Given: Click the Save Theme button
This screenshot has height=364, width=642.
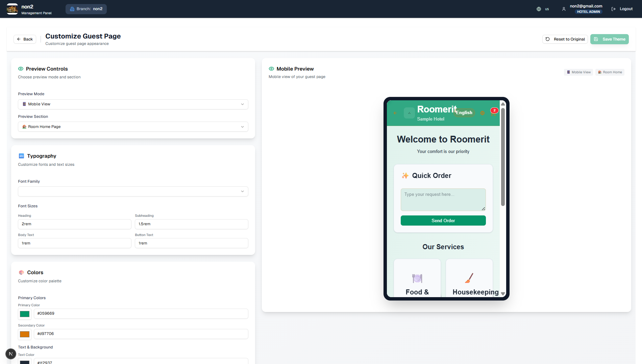Looking at the screenshot, I should 610,39.
